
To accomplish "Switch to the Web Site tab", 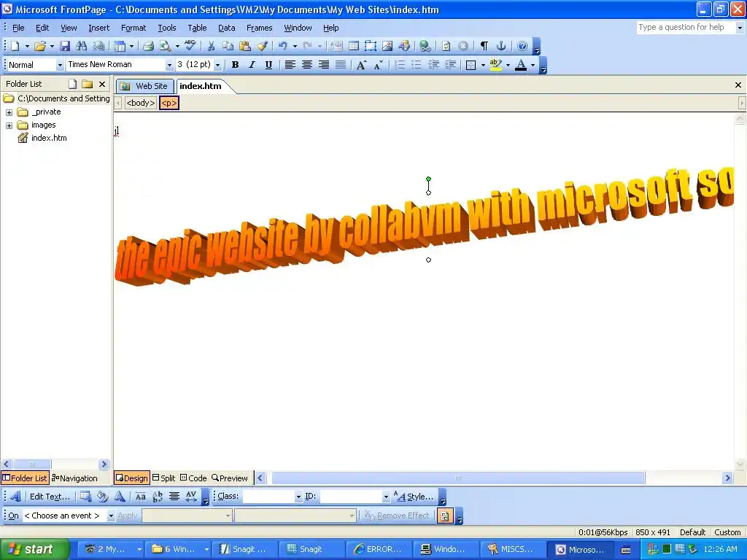I will [x=145, y=86].
